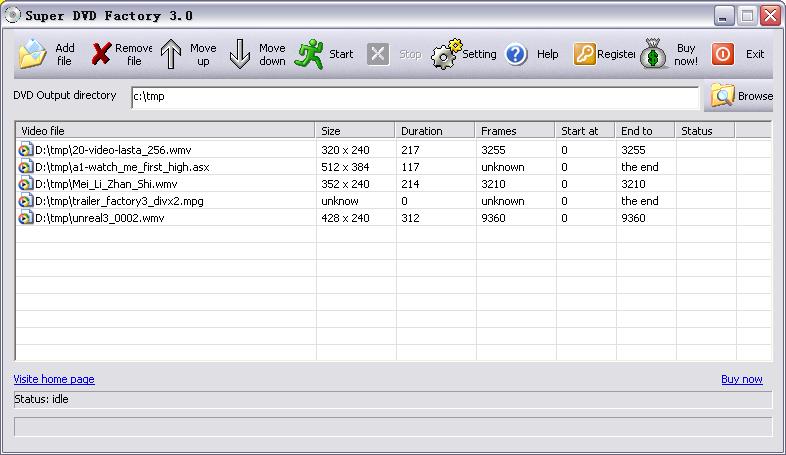Click the key Register icon

click(x=584, y=54)
